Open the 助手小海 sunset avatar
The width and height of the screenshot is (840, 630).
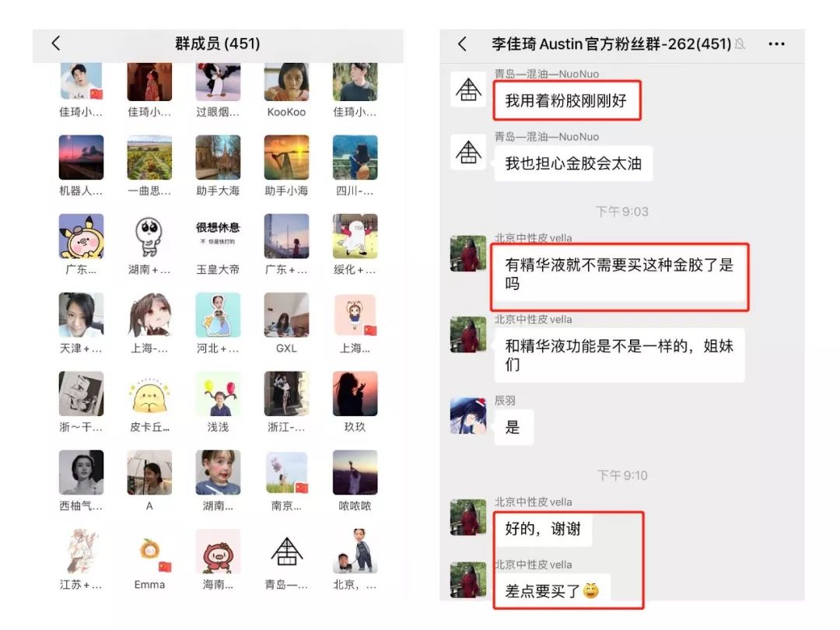(x=286, y=157)
